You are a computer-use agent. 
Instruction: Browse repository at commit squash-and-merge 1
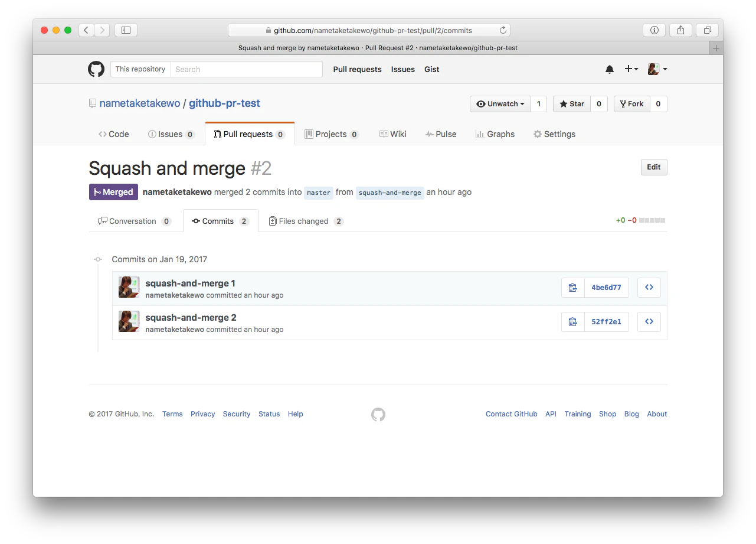[x=649, y=288]
